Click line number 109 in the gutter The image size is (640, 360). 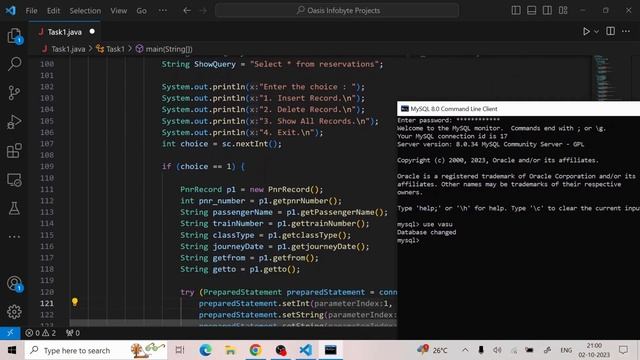[47, 167]
